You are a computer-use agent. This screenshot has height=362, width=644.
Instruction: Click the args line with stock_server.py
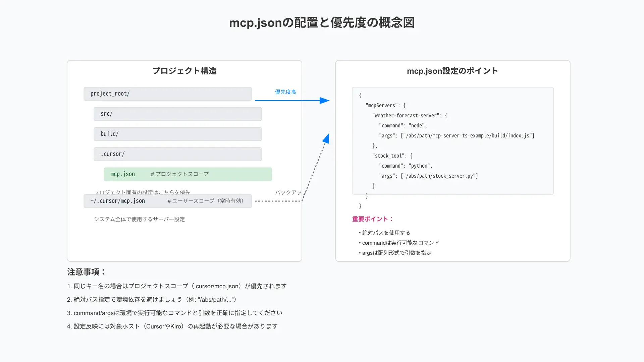[429, 176]
